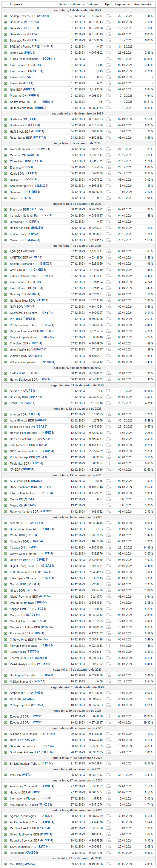
Task: Sort by Tipo column header
Action: click(108, 4)
